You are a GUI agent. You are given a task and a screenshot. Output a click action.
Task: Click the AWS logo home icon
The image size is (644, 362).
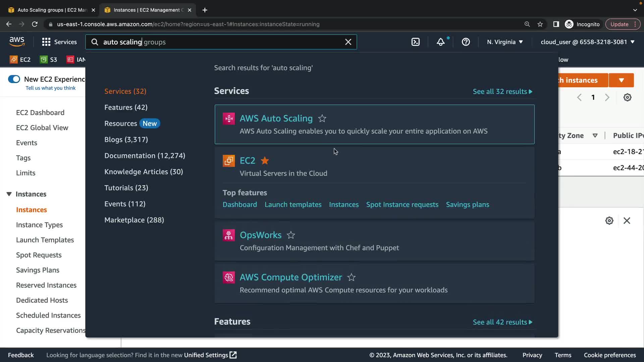click(x=17, y=42)
